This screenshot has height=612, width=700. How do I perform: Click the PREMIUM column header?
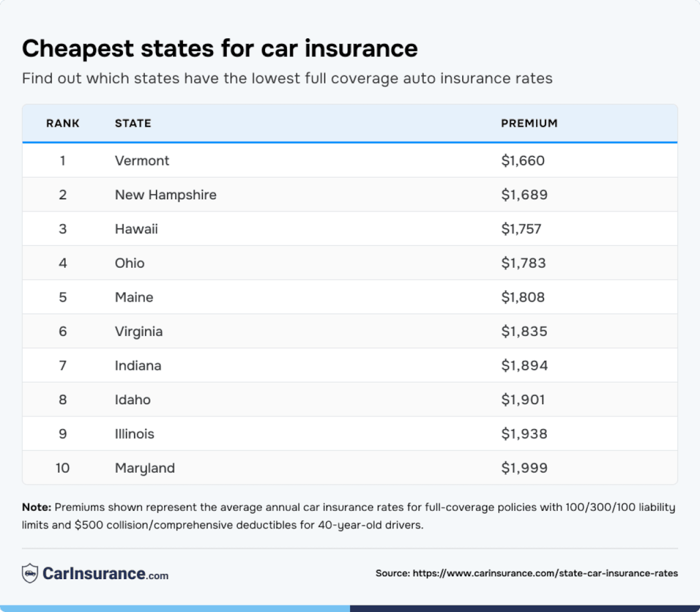click(x=529, y=123)
